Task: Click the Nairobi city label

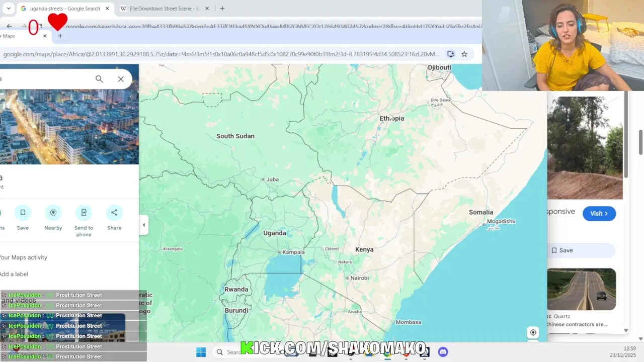Action: tap(360, 278)
